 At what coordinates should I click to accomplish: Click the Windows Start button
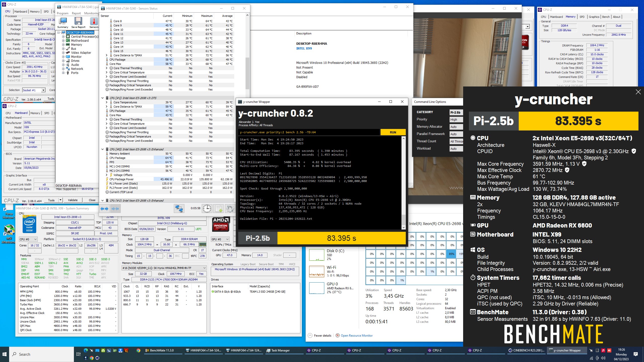click(x=5, y=354)
